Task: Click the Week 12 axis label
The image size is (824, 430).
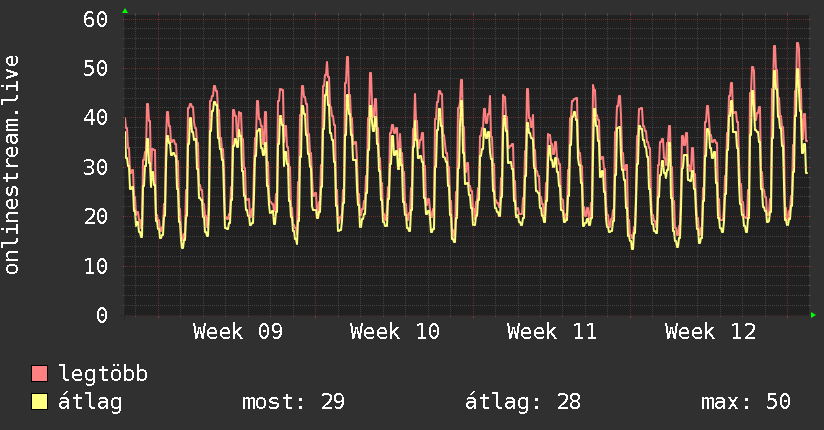Action: point(710,332)
